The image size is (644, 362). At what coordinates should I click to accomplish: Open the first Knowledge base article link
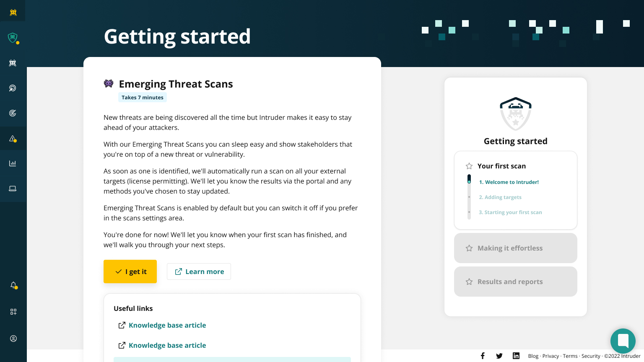coord(167,325)
